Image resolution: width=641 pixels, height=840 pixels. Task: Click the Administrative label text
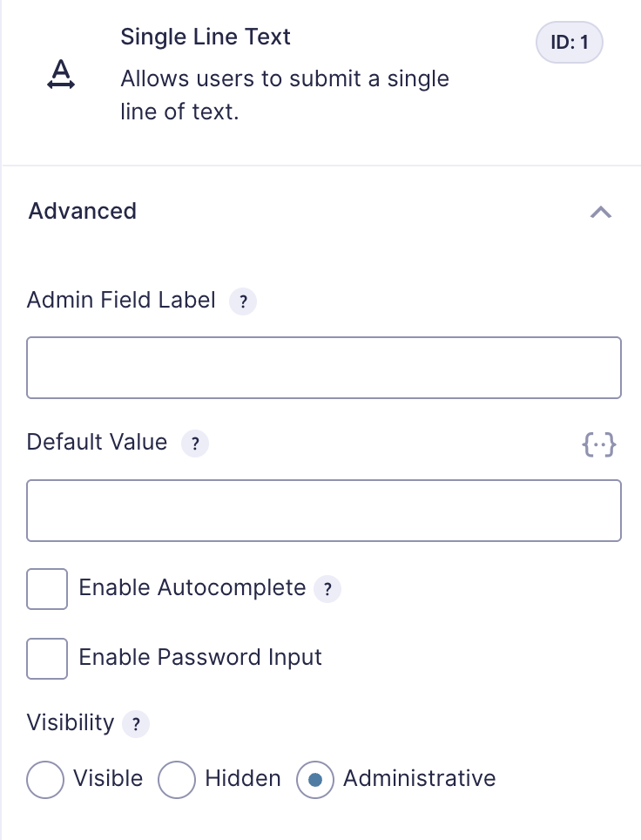click(419, 778)
